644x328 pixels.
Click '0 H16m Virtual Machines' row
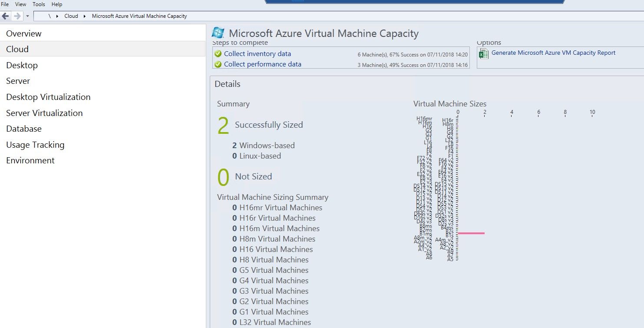(x=276, y=229)
